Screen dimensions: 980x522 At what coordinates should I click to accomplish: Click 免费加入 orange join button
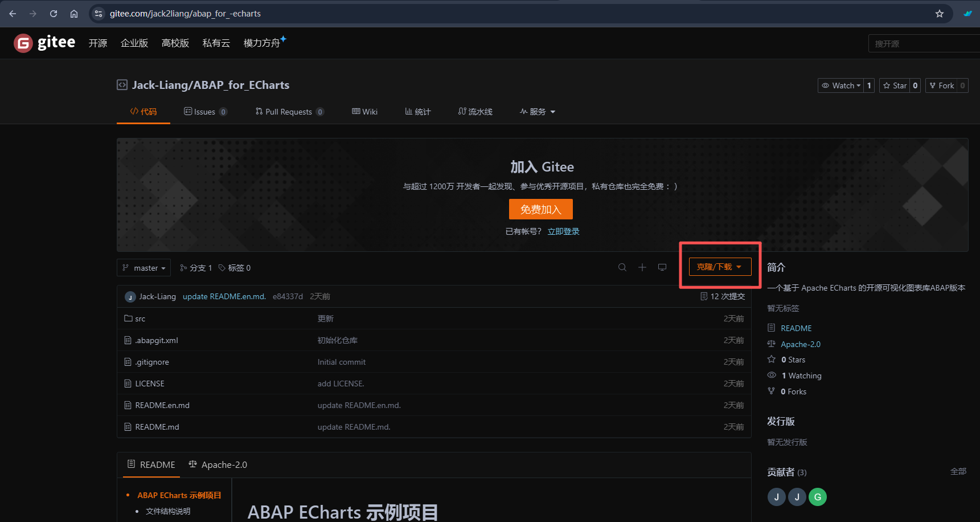[541, 209]
